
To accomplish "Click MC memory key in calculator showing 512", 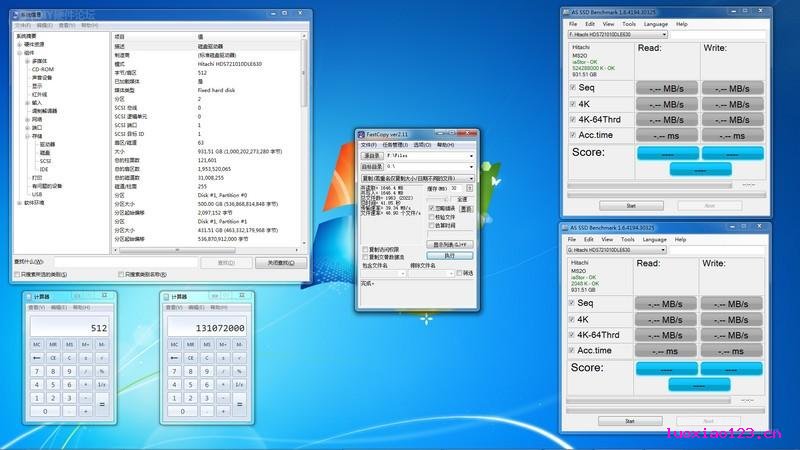I will (x=37, y=344).
